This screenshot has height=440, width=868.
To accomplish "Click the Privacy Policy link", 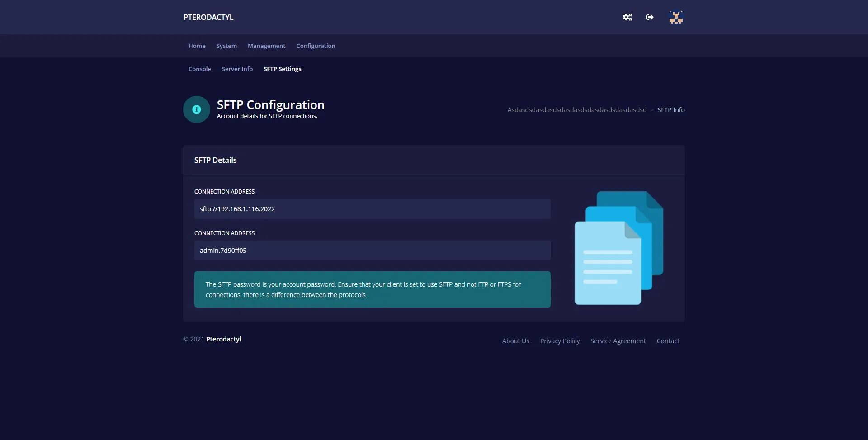I will point(560,341).
